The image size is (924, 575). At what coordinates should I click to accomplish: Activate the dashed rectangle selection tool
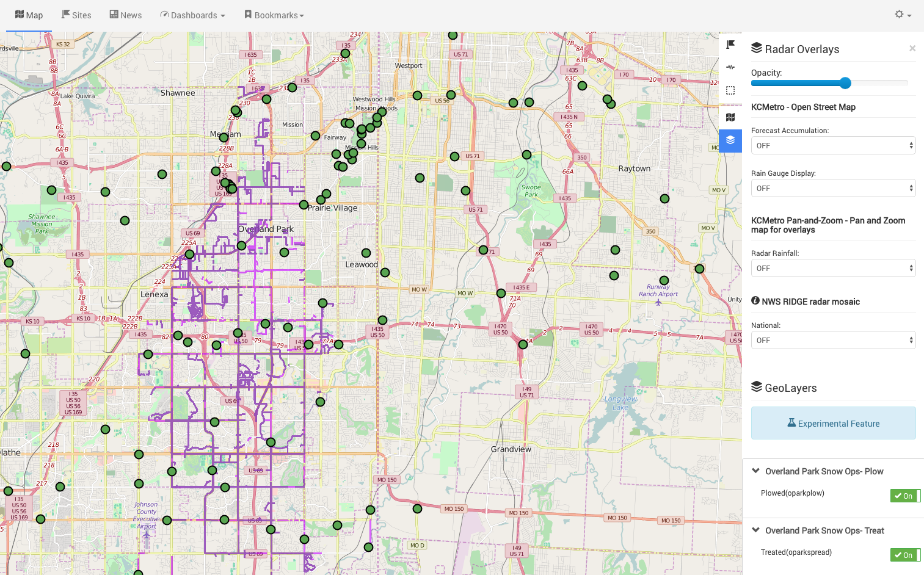[730, 90]
